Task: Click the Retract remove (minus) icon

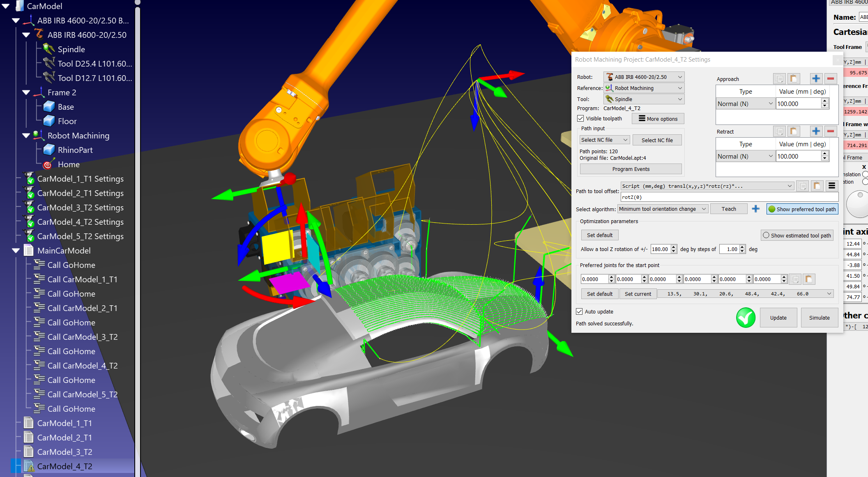Action: (831, 131)
